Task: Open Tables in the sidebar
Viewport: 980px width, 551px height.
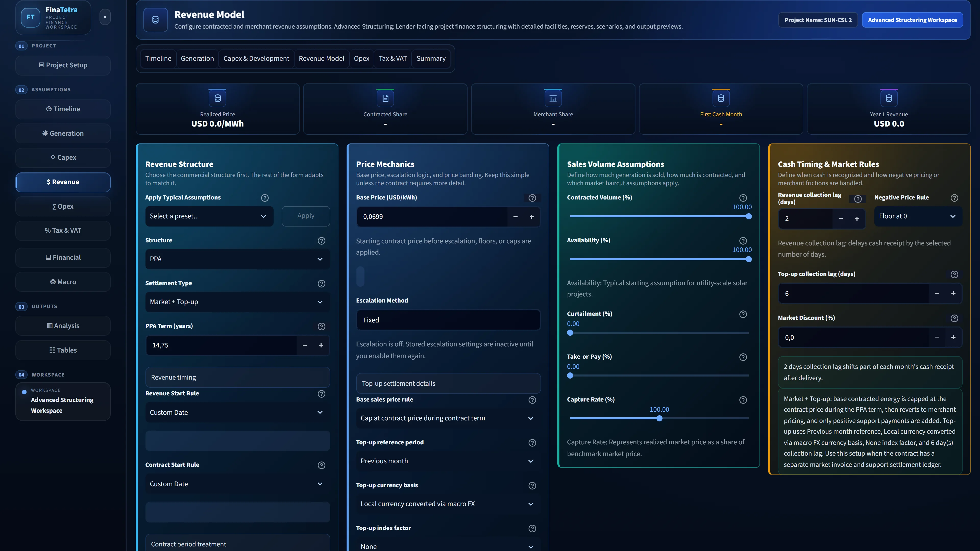Action: [63, 350]
